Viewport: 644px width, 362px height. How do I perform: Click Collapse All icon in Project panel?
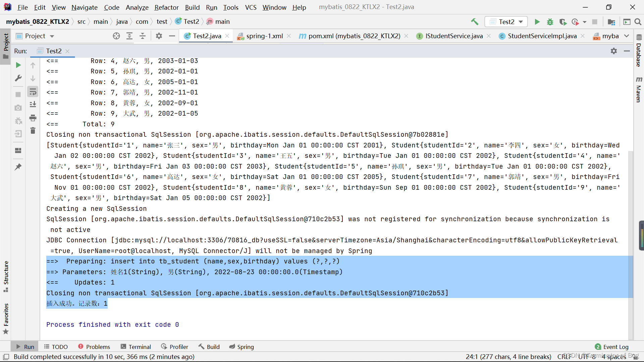pos(143,36)
